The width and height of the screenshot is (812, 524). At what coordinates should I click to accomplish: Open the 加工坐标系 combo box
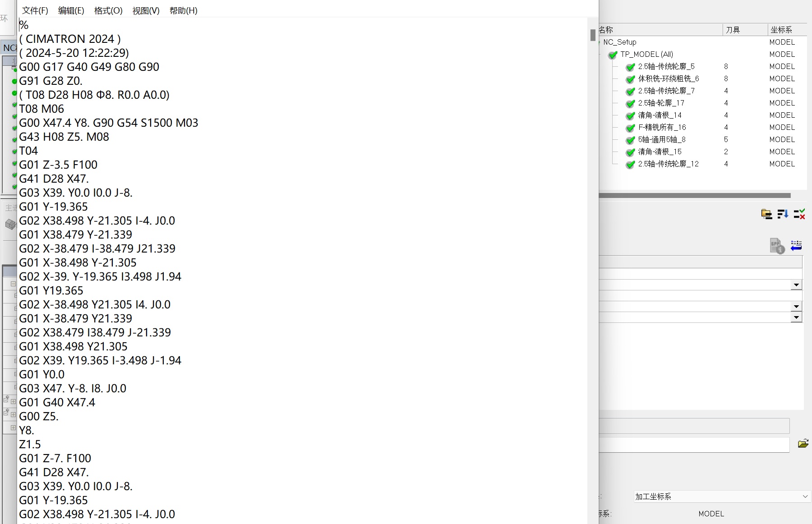[722, 496]
